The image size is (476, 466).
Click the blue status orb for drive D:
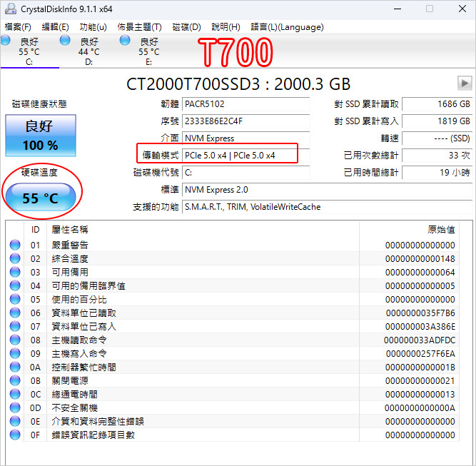(65, 40)
